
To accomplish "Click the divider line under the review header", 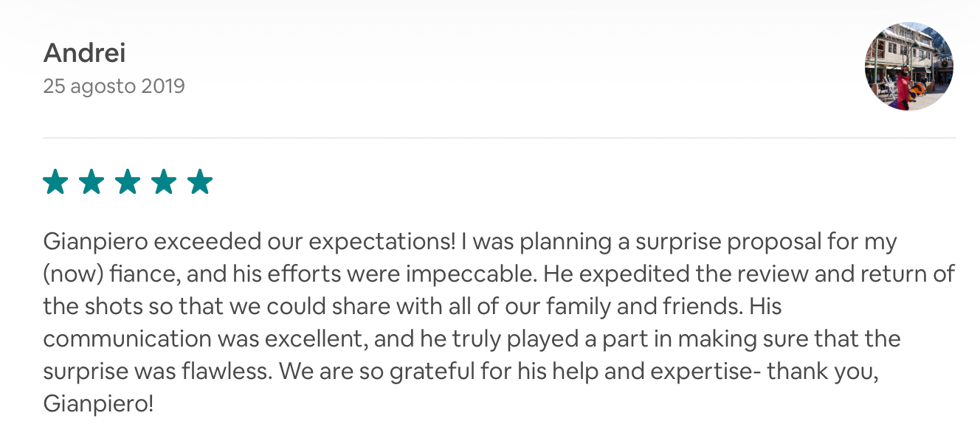I will (500, 138).
